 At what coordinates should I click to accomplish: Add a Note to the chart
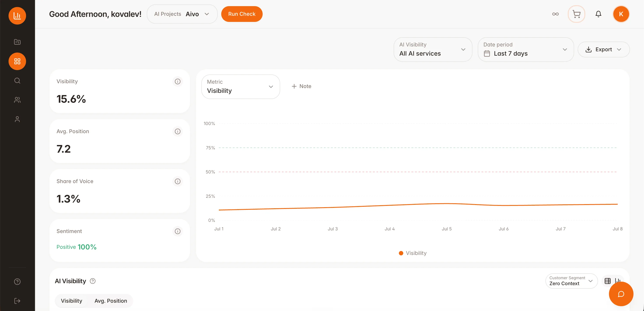pyautogui.click(x=301, y=86)
